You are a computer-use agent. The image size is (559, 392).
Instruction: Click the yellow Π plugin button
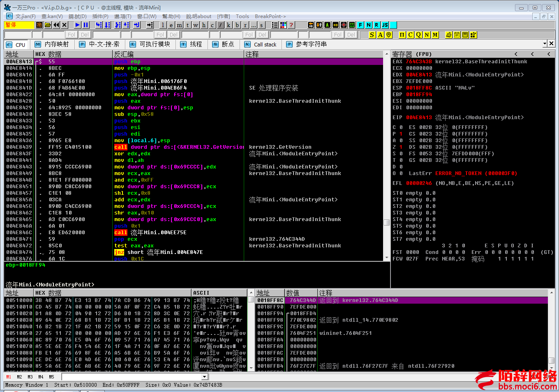(402, 35)
